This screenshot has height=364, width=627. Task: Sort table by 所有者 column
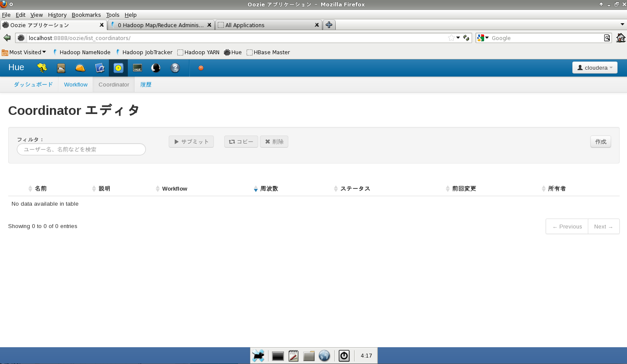pos(557,188)
